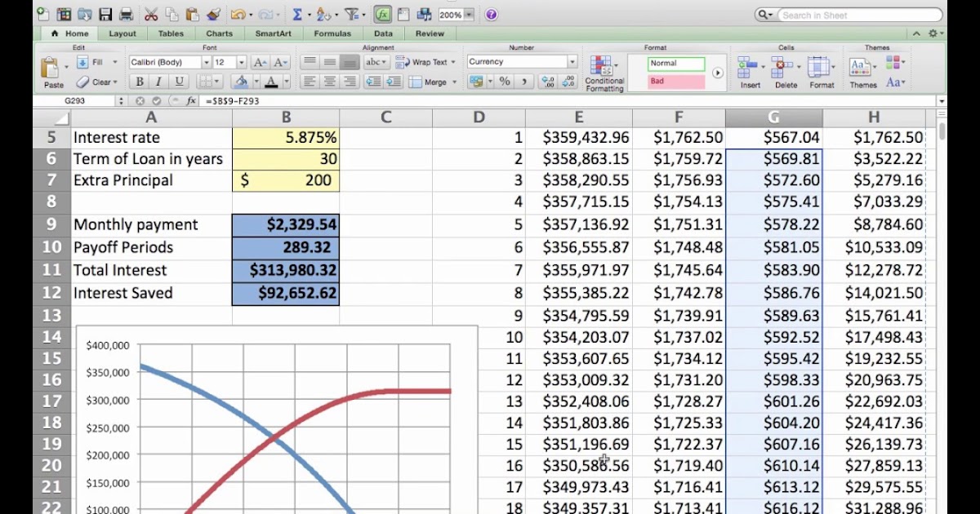Image resolution: width=980 pixels, height=514 pixels.
Task: Toggle top vertical alignment
Action: coord(310,62)
